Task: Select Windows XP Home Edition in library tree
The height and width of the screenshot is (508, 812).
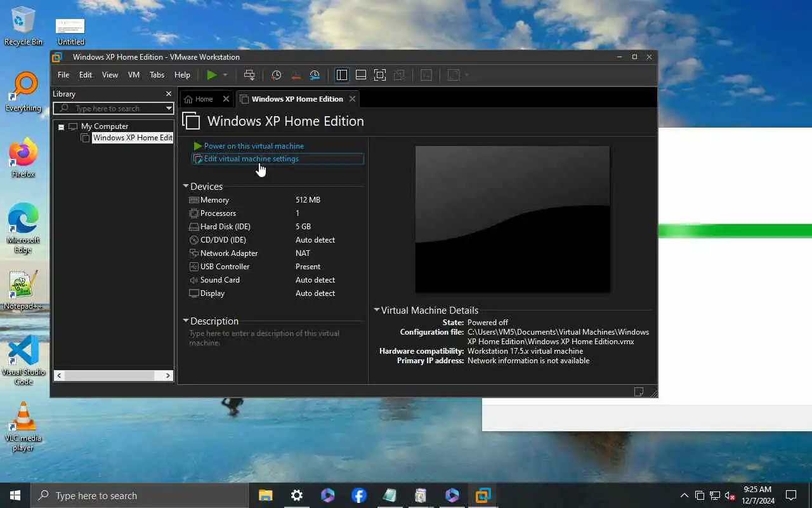Action: (x=133, y=138)
